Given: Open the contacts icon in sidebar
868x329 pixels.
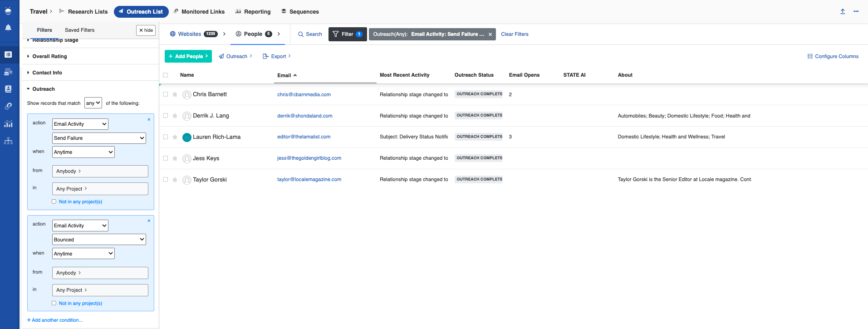Looking at the screenshot, I should [8, 89].
